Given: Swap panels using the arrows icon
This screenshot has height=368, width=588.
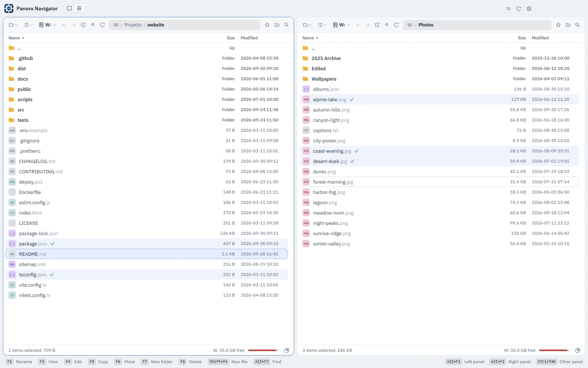Looking at the screenshot, I should (x=508, y=8).
